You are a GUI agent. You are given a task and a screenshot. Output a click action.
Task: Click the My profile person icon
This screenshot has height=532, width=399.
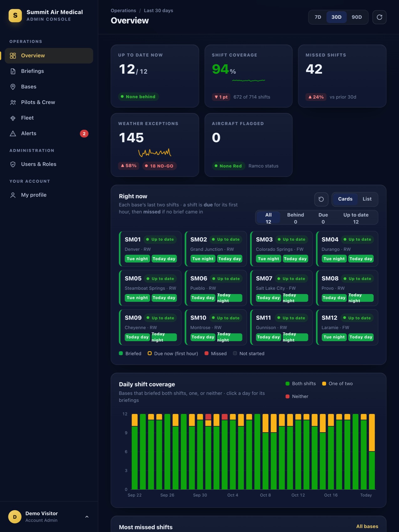[x=13, y=195]
